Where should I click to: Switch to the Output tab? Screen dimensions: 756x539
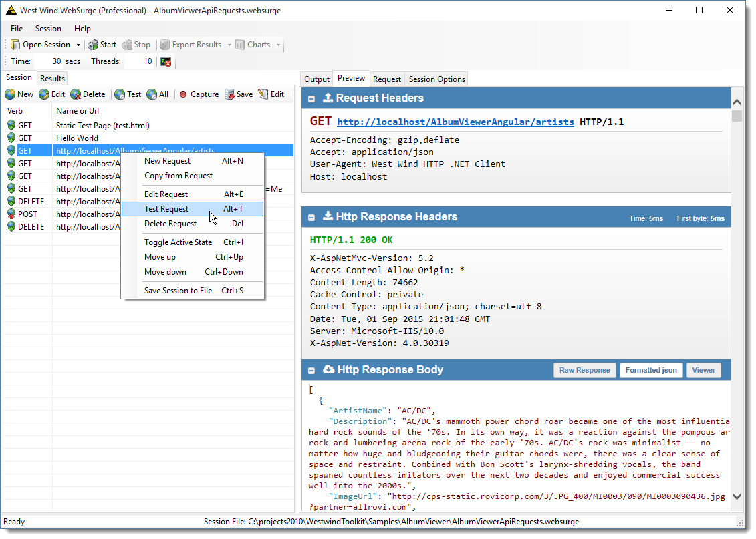[317, 79]
